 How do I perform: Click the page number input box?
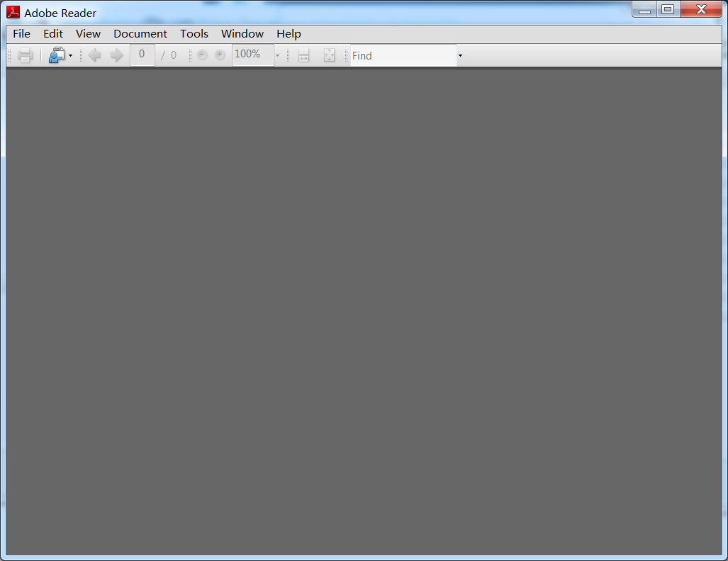(x=142, y=55)
